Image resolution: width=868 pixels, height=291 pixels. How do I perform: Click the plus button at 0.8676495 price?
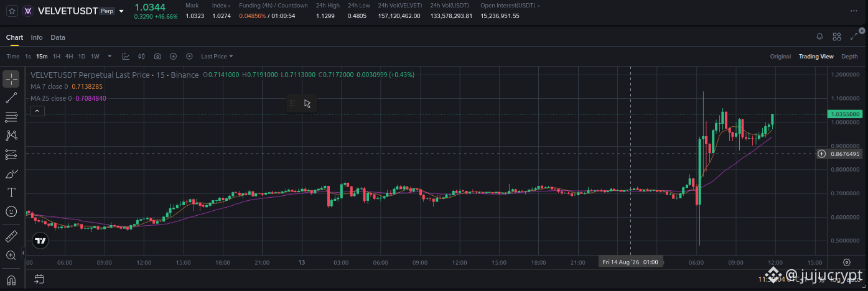[x=821, y=154]
